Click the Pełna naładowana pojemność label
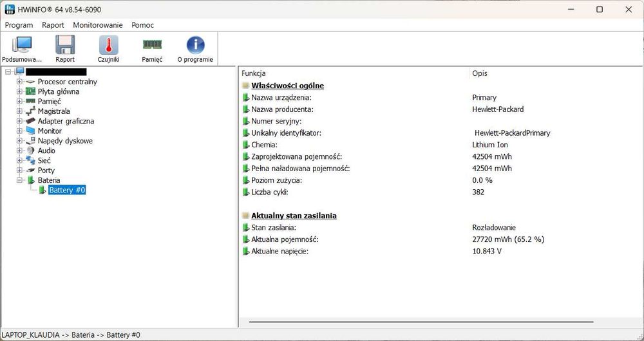Screen dimensions: 644x341 300,169
